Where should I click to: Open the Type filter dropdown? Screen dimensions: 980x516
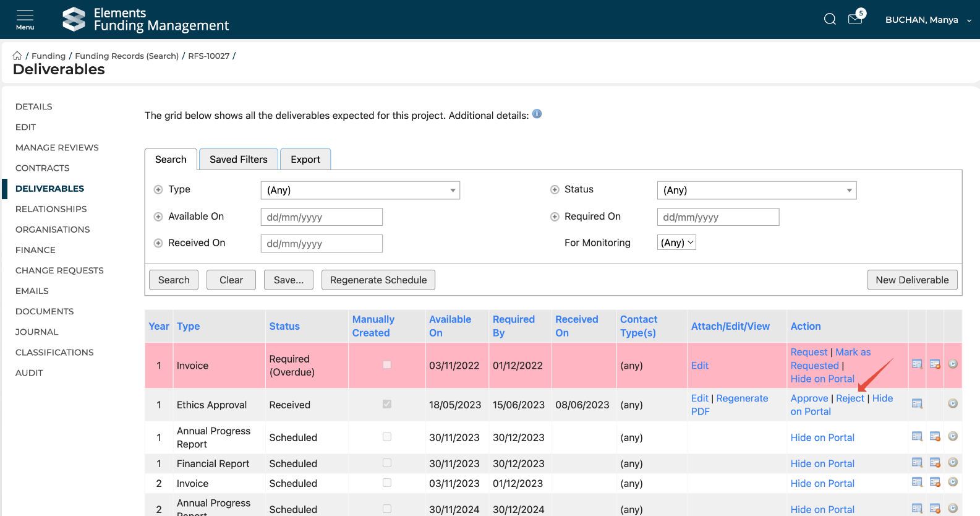360,191
